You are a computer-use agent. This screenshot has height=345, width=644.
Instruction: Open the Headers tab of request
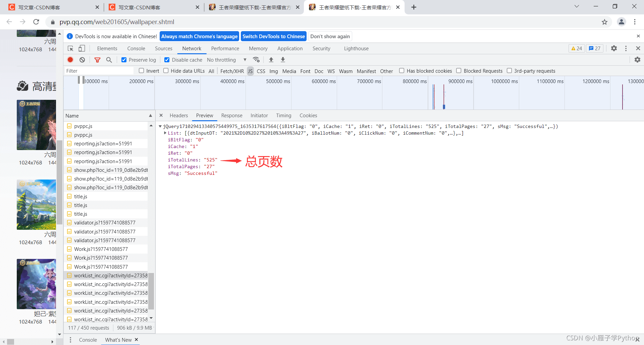tap(178, 116)
